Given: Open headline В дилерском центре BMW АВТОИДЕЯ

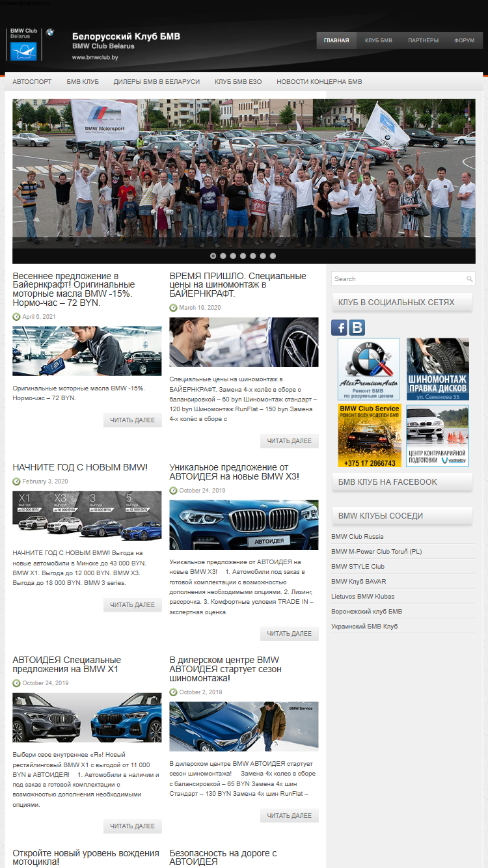Looking at the screenshot, I should click(x=225, y=669).
